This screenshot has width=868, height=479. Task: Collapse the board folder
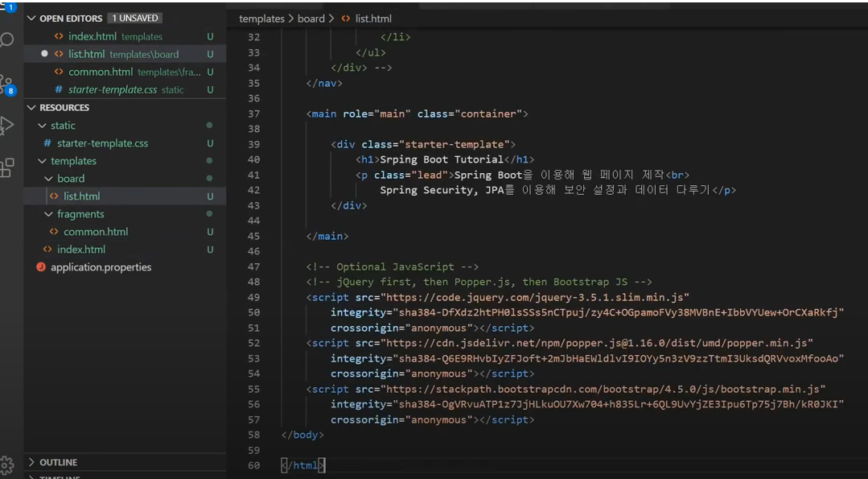(x=49, y=179)
